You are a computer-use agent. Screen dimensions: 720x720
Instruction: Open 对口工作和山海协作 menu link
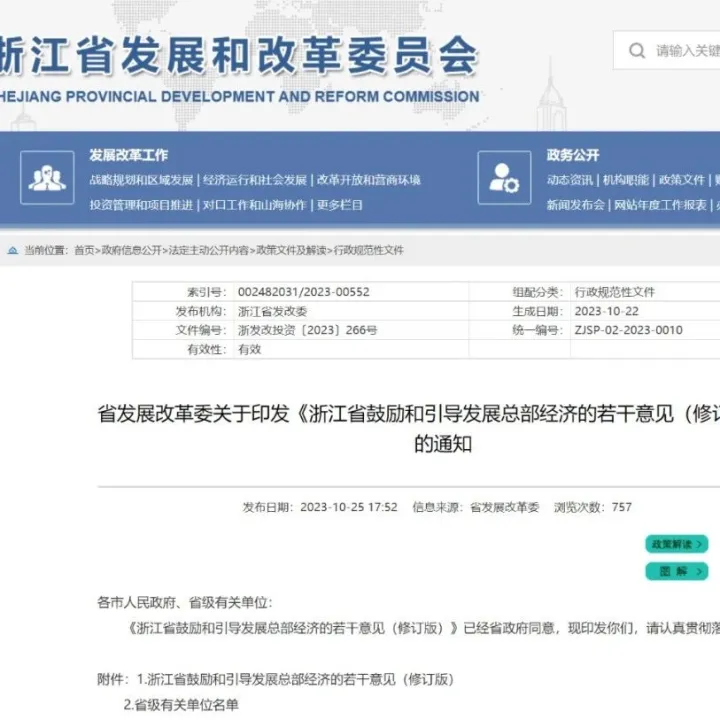(254, 205)
